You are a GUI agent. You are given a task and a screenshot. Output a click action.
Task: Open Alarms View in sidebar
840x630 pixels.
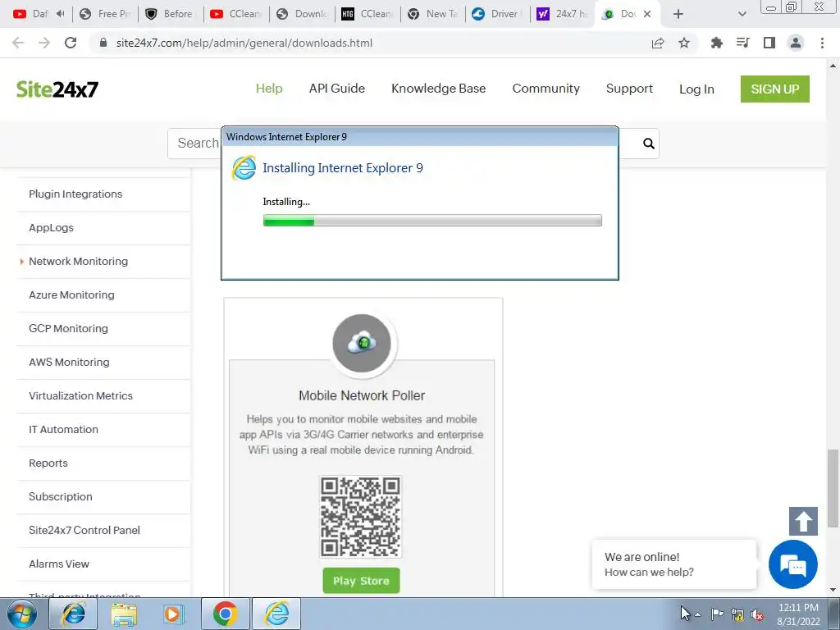(x=59, y=564)
